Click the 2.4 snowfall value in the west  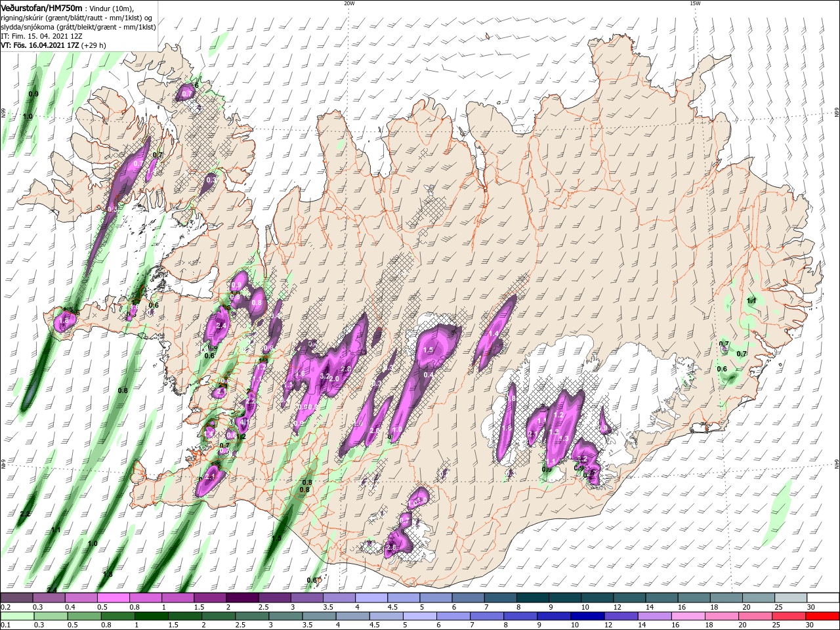click(x=221, y=325)
